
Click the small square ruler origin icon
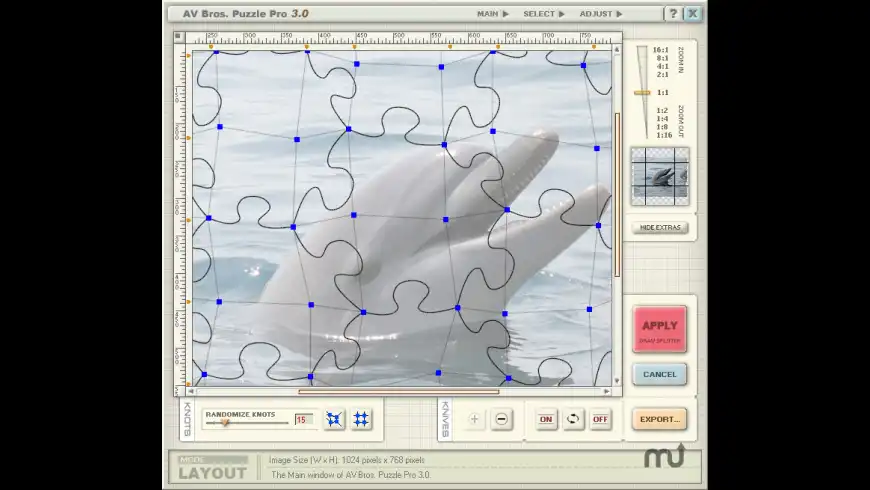click(178, 37)
